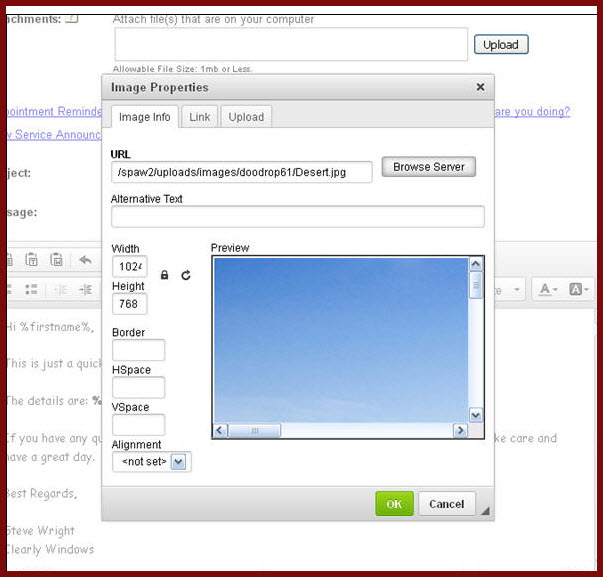This screenshot has width=603, height=577.
Task: Click preview scroll down arrow
Action: click(x=476, y=415)
